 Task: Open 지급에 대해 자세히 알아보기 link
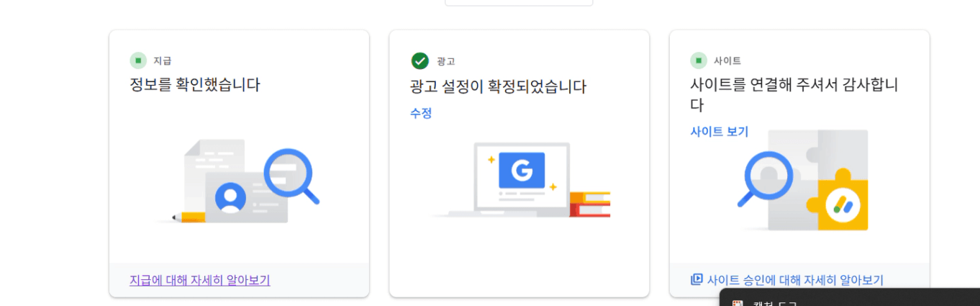click(199, 280)
